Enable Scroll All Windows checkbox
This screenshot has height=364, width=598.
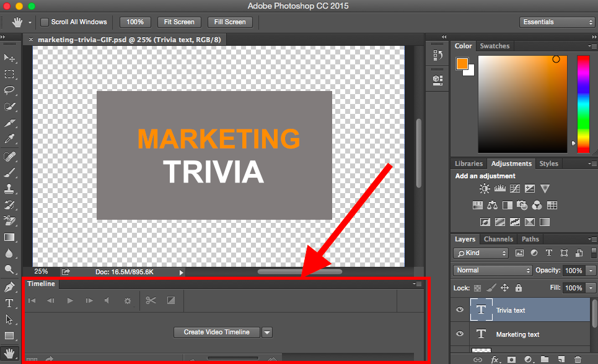45,22
